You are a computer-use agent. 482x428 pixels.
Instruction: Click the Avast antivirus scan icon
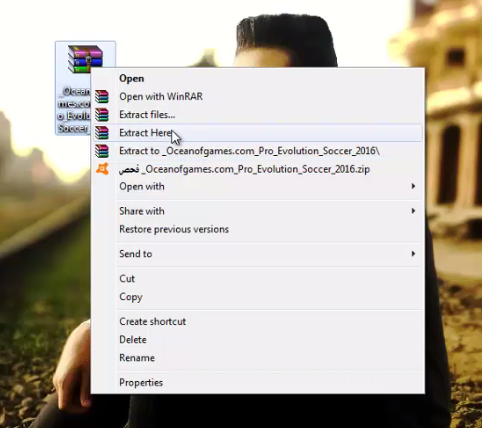coord(102,169)
